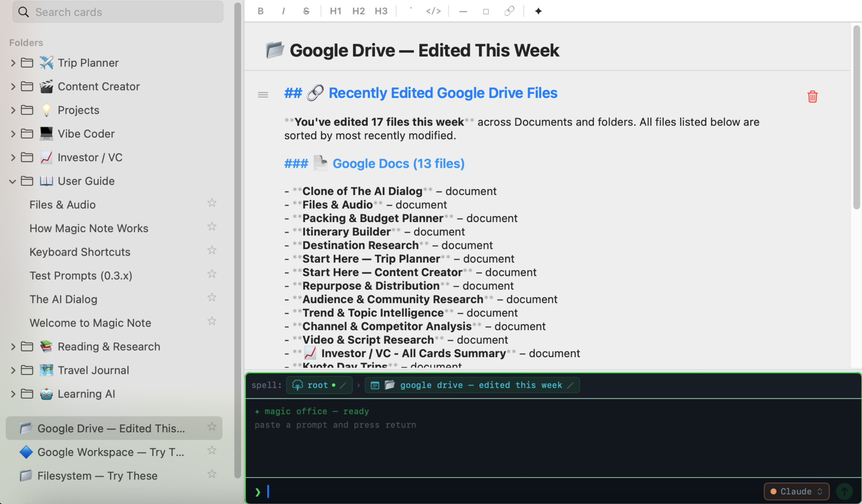Star Test Prompts (0.3.x) card

212,274
